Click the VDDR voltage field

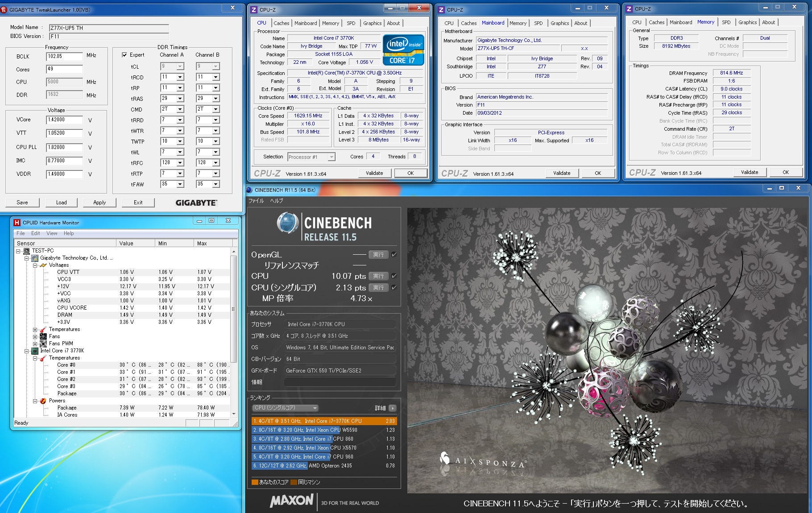[65, 174]
